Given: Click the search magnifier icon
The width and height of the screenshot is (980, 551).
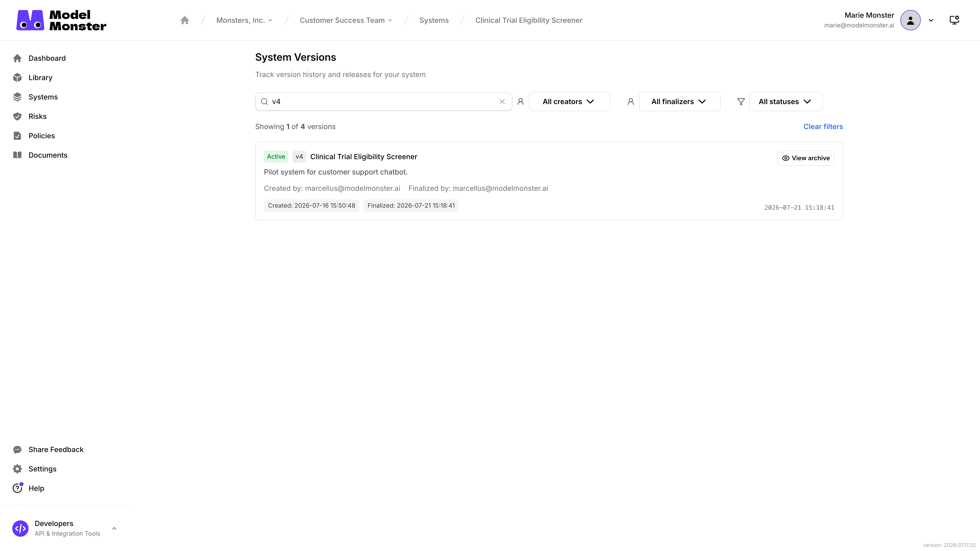Looking at the screenshot, I should click(264, 102).
